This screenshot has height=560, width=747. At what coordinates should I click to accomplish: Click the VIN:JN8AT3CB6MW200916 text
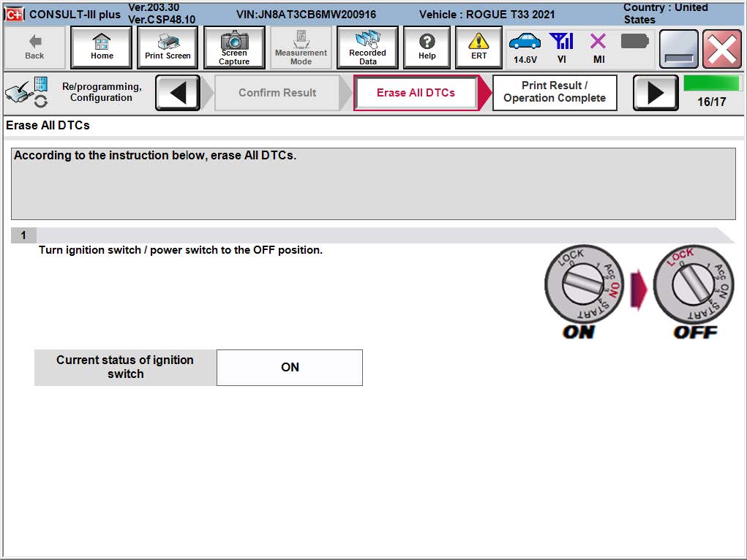pyautogui.click(x=306, y=15)
